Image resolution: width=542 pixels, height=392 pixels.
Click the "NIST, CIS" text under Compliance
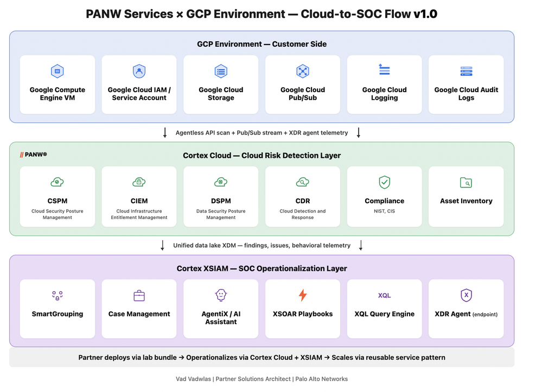click(x=384, y=211)
